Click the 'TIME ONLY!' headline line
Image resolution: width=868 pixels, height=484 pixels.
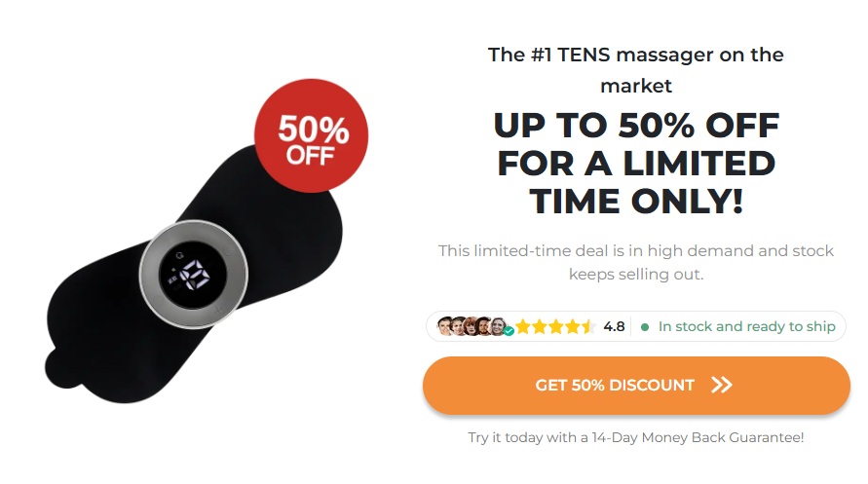pos(635,200)
